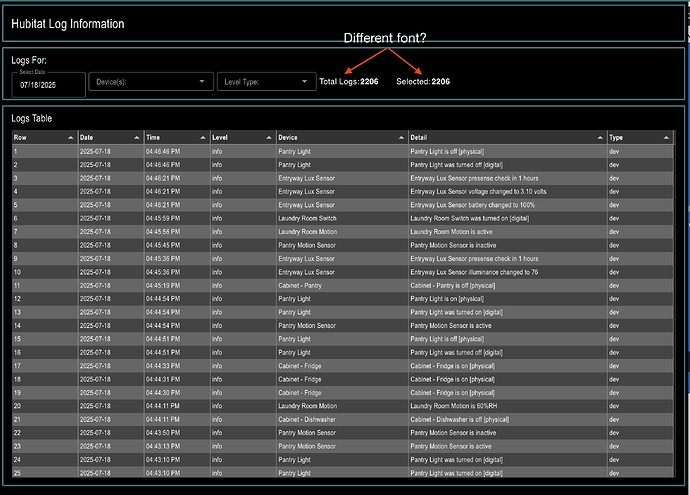Click 'Laundry Room Motion is 60%RH' detail
The width and height of the screenshot is (690, 495).
point(453,406)
